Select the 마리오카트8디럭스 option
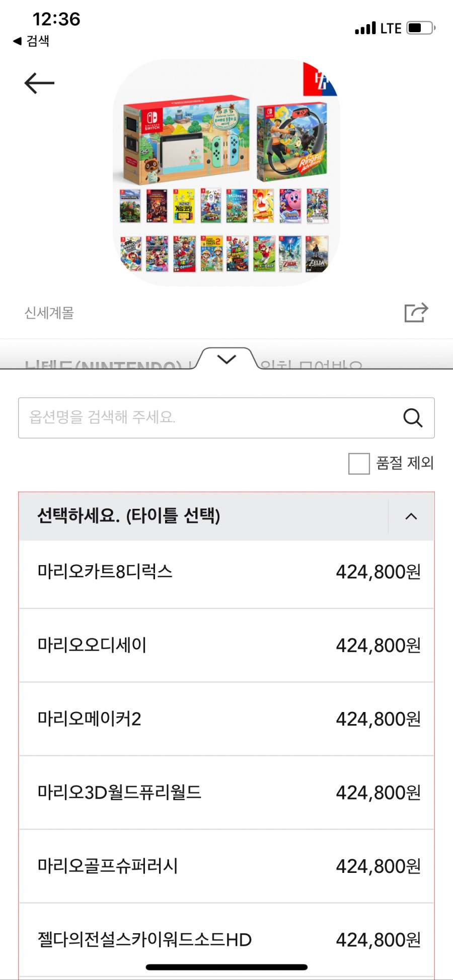 click(x=226, y=572)
